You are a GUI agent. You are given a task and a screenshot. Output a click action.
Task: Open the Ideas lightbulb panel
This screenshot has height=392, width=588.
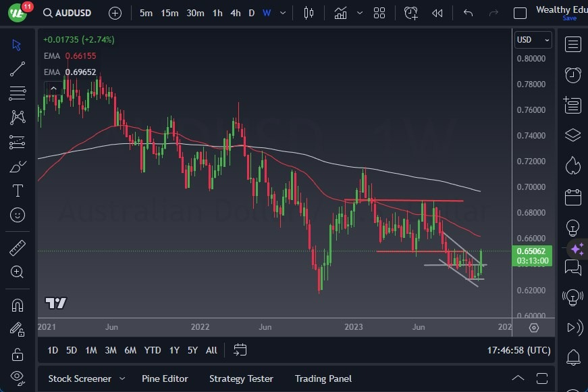[573, 228]
